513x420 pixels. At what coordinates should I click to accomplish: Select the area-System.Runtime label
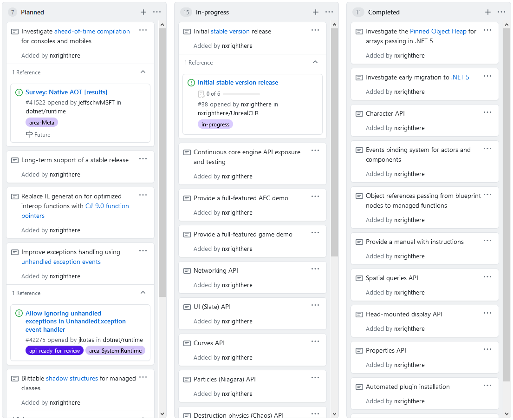point(116,351)
